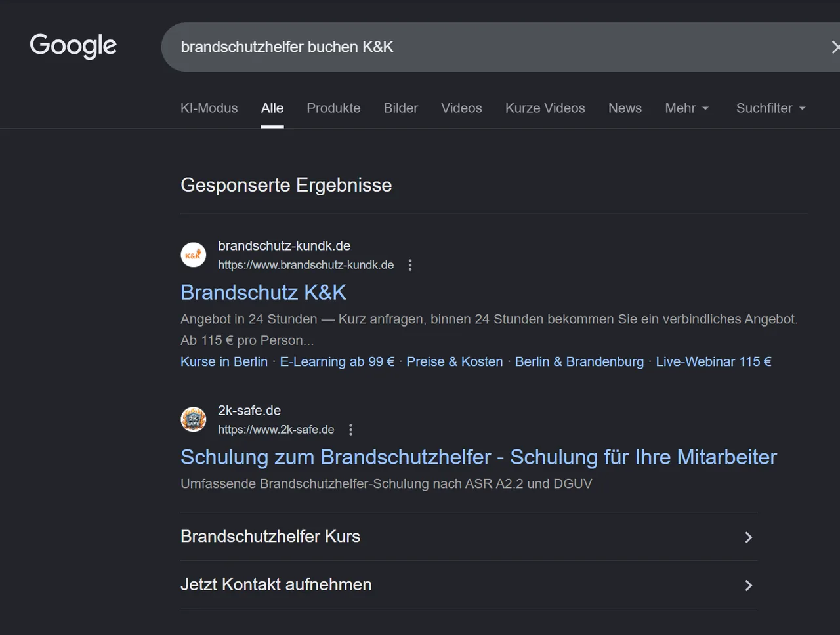Follow the E-Learning ab 99 € sitelink

click(x=337, y=362)
